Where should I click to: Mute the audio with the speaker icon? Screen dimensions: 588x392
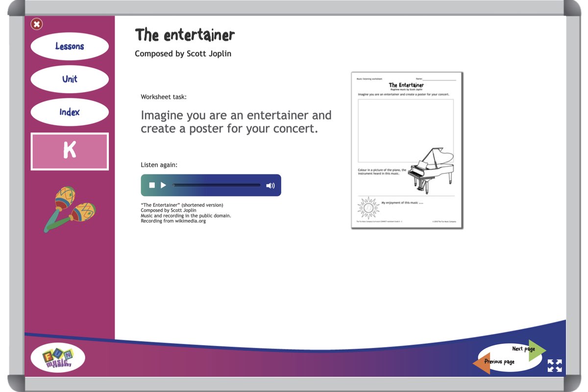(270, 186)
